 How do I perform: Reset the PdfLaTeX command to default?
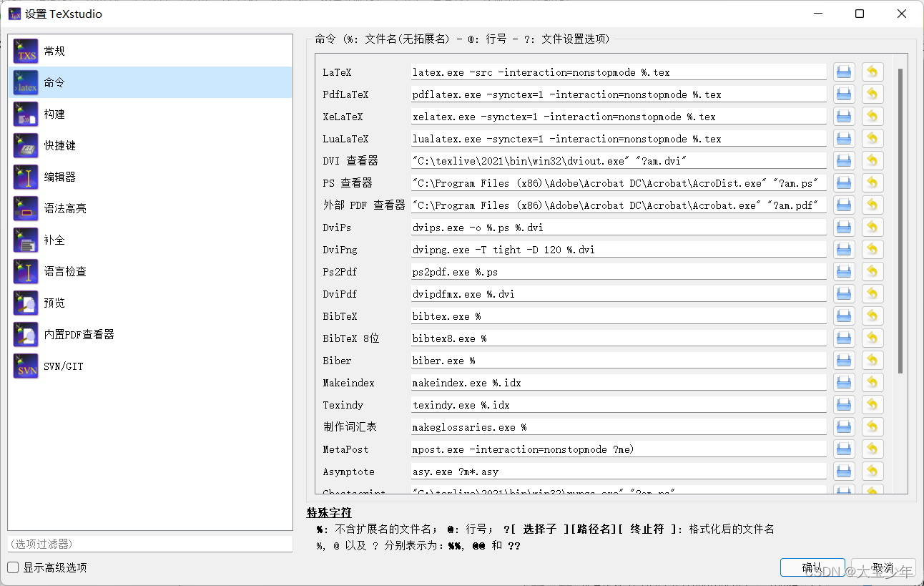pyautogui.click(x=872, y=94)
